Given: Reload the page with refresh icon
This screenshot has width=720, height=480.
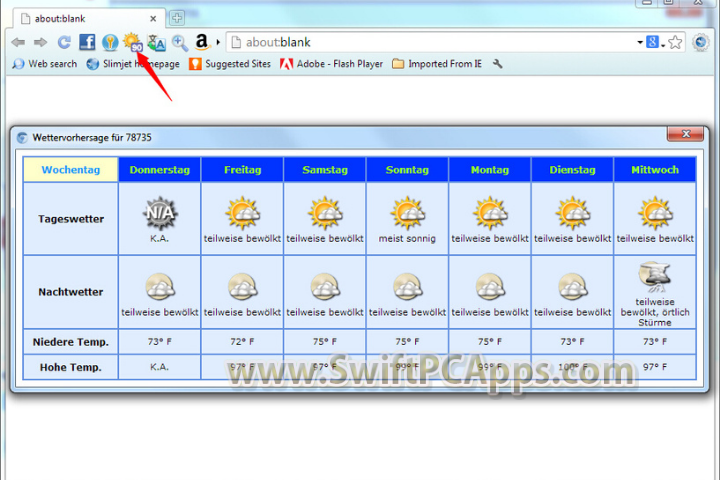Looking at the screenshot, I should (x=64, y=42).
